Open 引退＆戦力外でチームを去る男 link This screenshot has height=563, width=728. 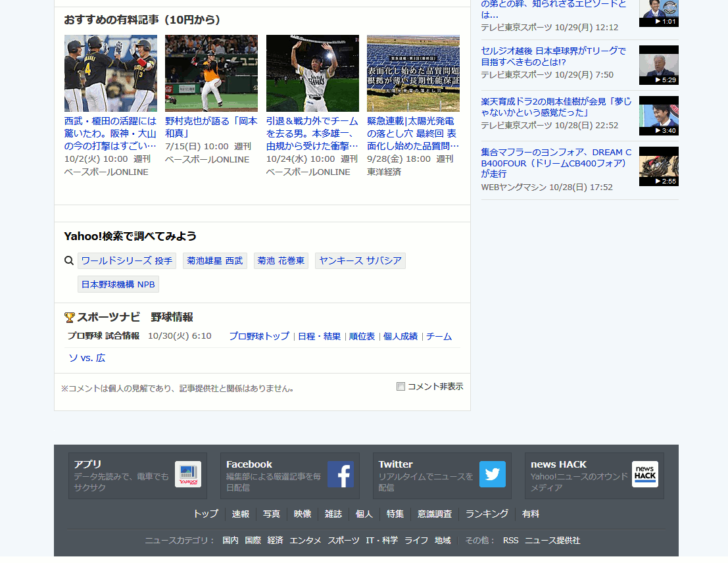coord(312,134)
